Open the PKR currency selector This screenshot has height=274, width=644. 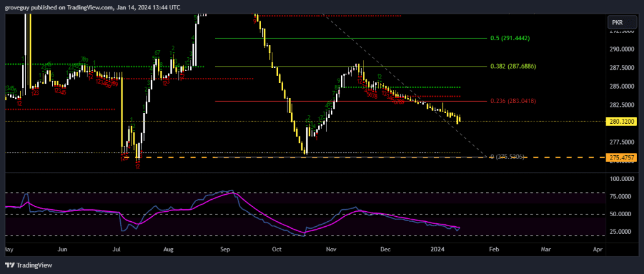(621, 23)
